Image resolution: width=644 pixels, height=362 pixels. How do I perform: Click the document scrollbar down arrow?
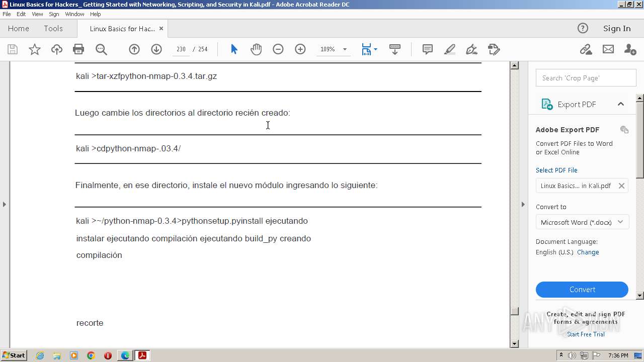pos(514,344)
